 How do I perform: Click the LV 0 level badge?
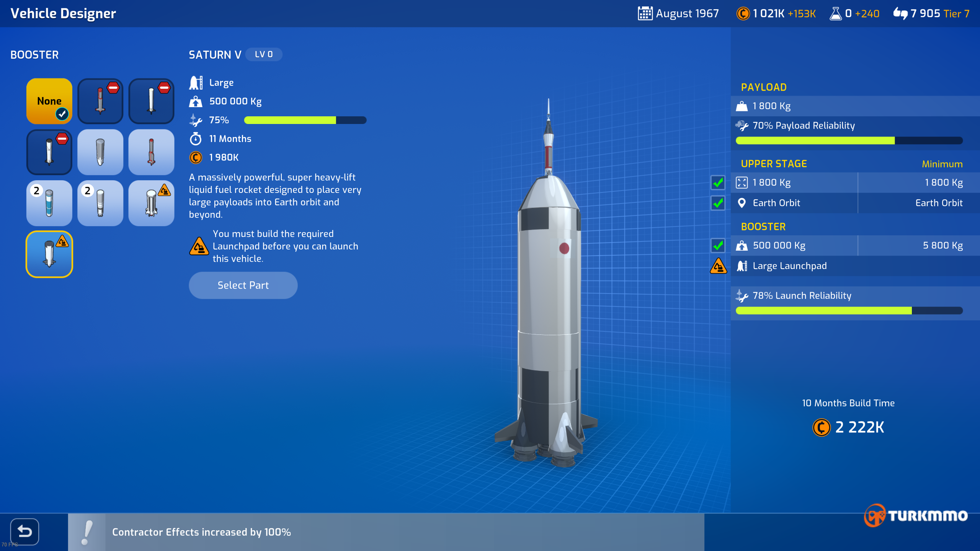[264, 54]
